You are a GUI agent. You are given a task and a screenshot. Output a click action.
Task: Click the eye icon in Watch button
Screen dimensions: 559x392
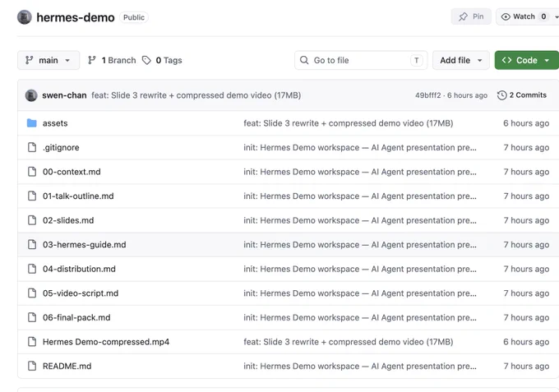coord(506,16)
